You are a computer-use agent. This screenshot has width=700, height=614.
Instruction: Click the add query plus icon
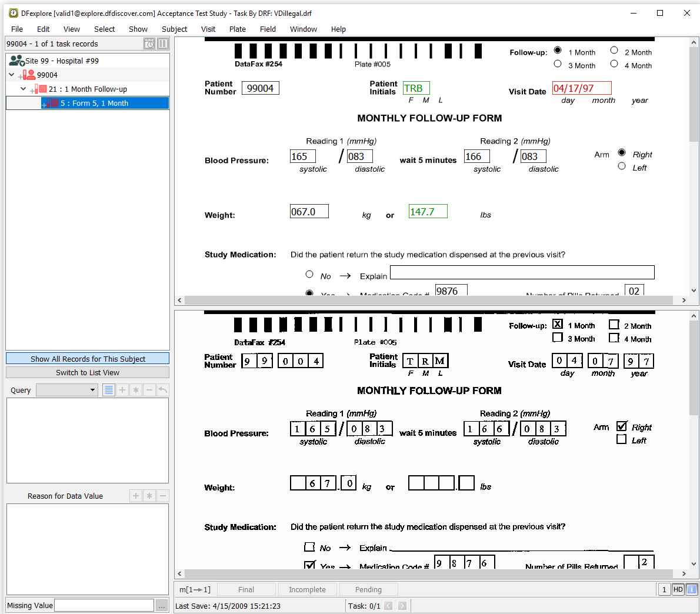(x=122, y=390)
